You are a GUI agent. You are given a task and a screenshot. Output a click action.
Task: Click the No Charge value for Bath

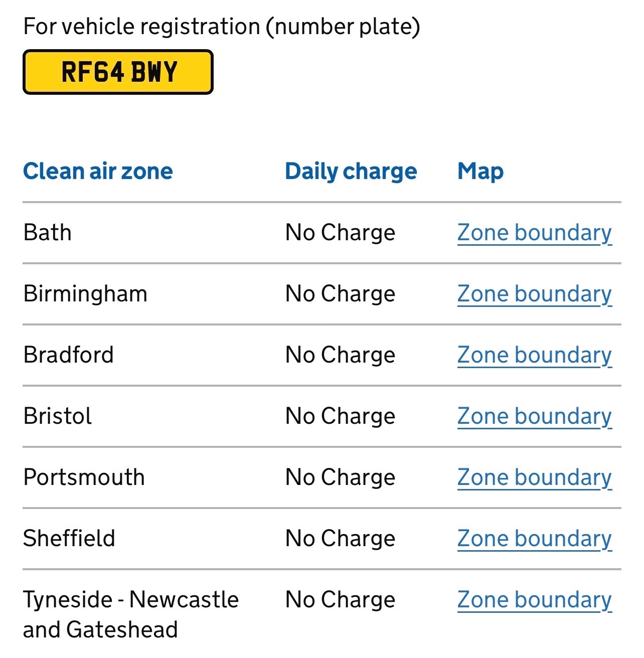click(x=340, y=233)
